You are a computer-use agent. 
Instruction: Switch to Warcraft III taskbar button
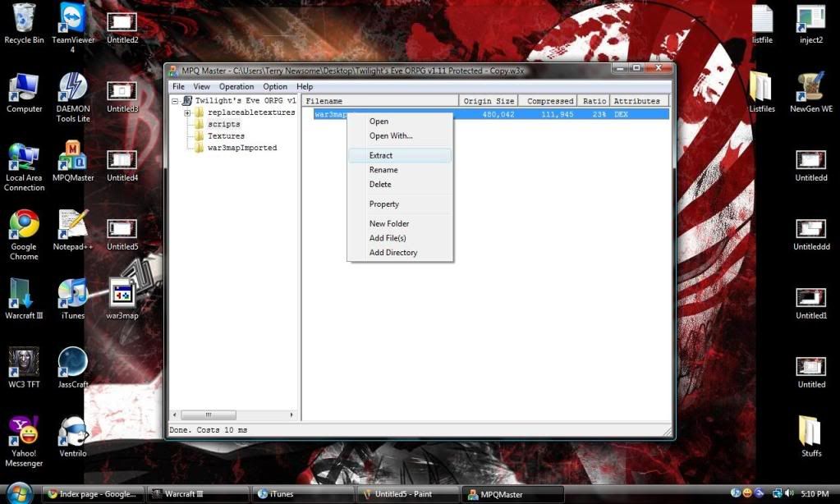point(196,494)
